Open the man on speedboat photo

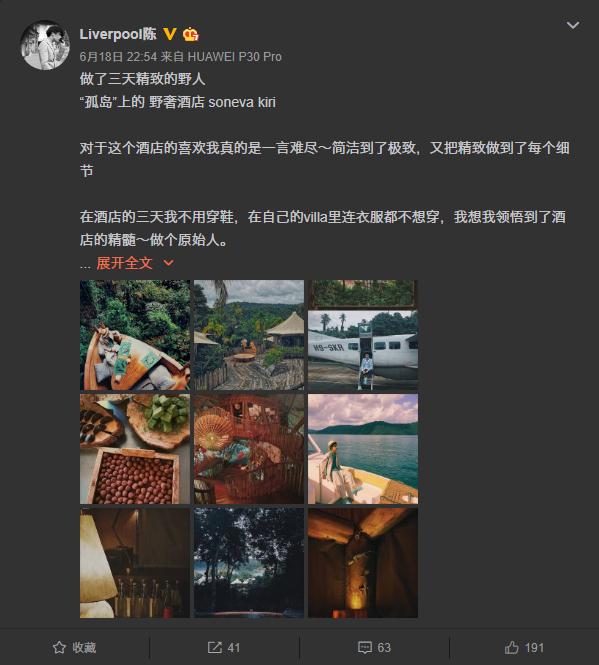363,449
